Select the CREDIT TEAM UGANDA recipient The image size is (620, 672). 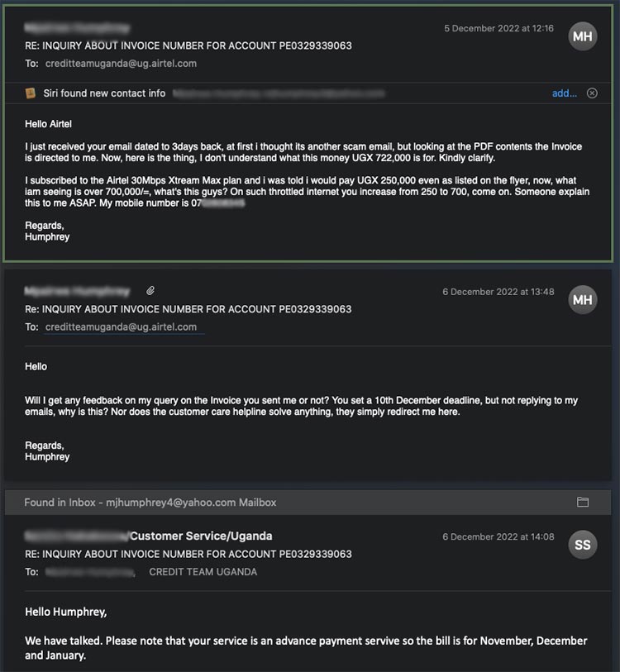(203, 572)
